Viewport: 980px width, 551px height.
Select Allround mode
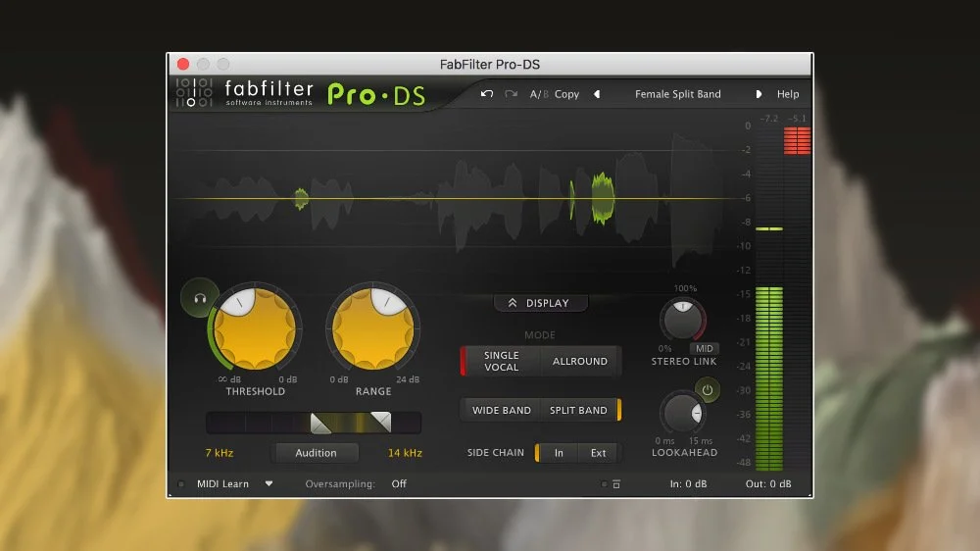click(580, 362)
